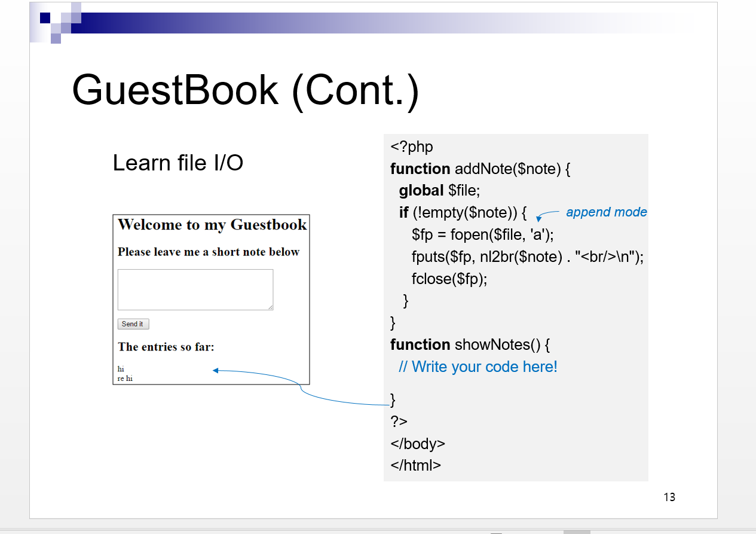
Task: Click the guestbook screenshot thumbnail
Action: click(x=211, y=299)
